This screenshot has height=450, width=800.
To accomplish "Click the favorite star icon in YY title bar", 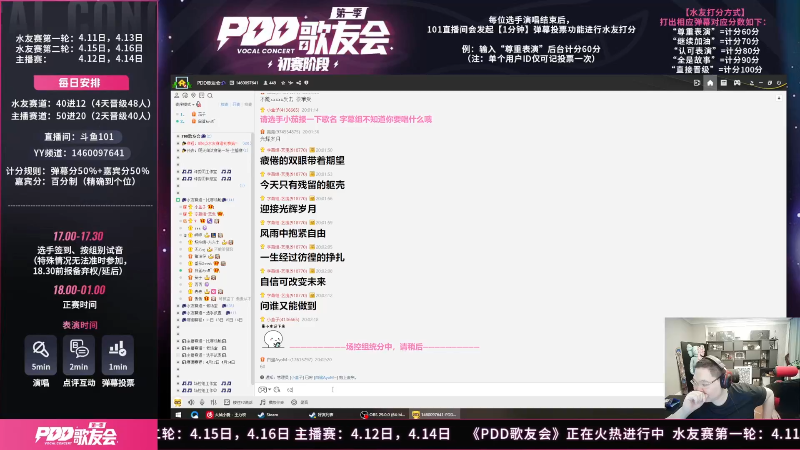I will coord(283,83).
